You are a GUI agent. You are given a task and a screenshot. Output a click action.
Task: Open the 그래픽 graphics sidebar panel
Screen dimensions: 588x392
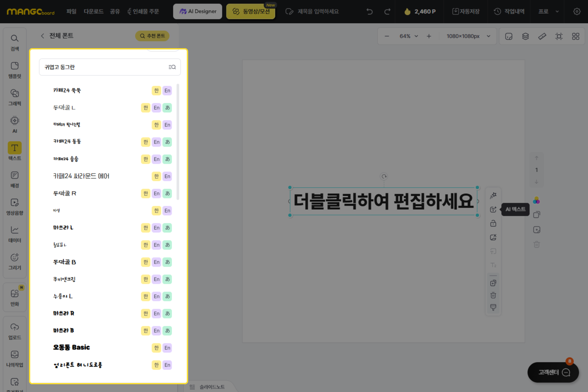(x=15, y=97)
